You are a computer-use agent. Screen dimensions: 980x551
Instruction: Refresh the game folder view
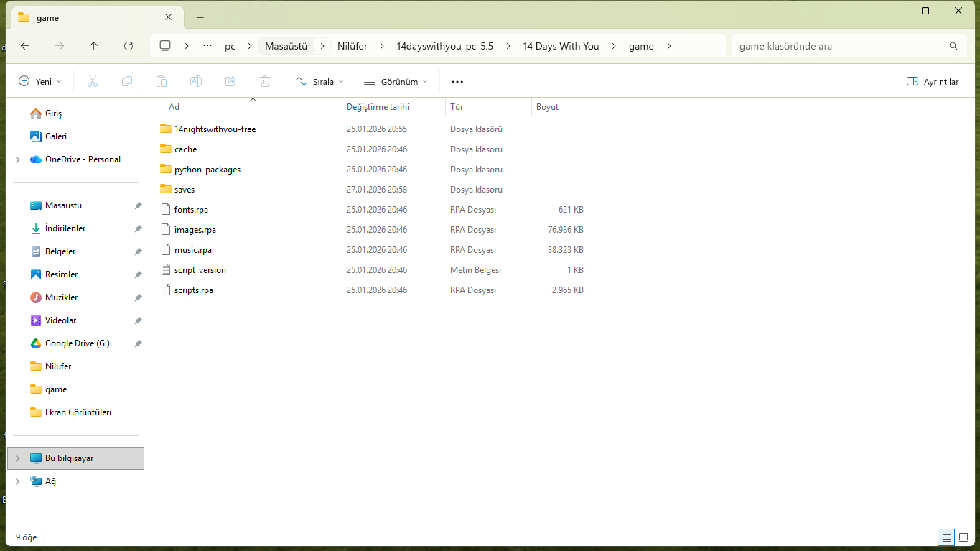129,46
